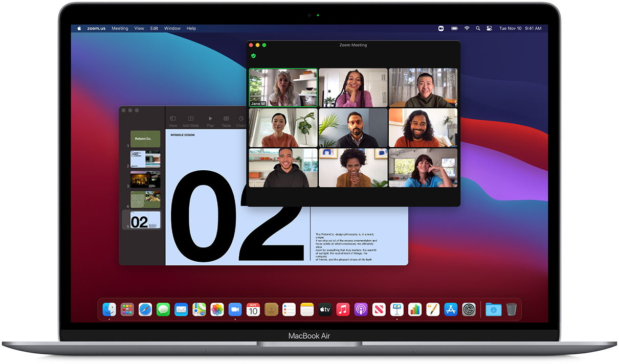
Task: Open News from the Dock
Action: 379,309
